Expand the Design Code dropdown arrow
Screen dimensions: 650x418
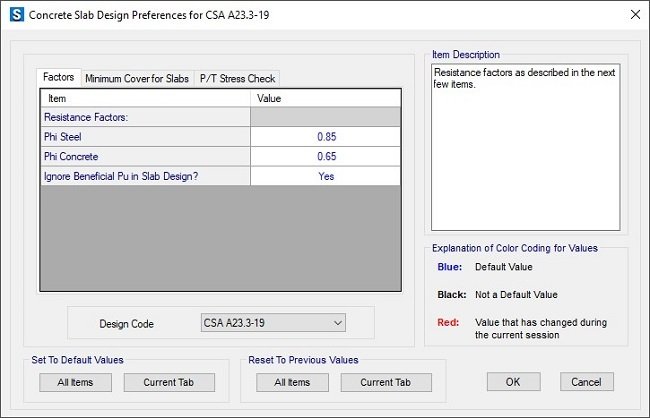coord(338,323)
